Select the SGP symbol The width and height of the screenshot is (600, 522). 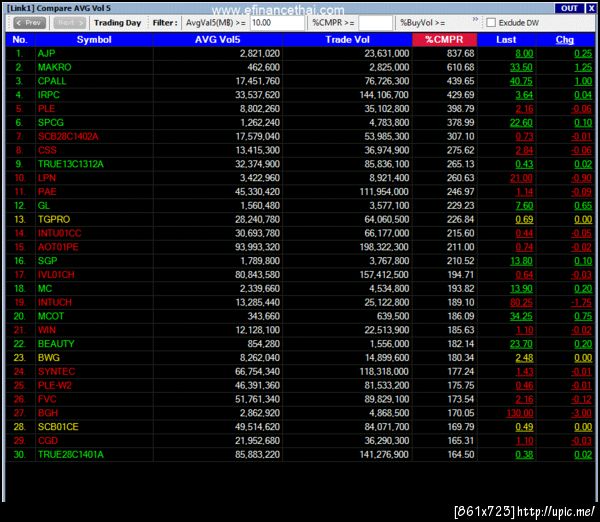[47, 261]
